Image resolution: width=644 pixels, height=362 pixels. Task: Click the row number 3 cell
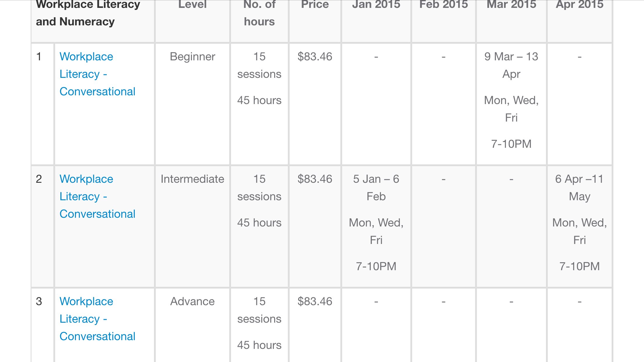coord(39,301)
